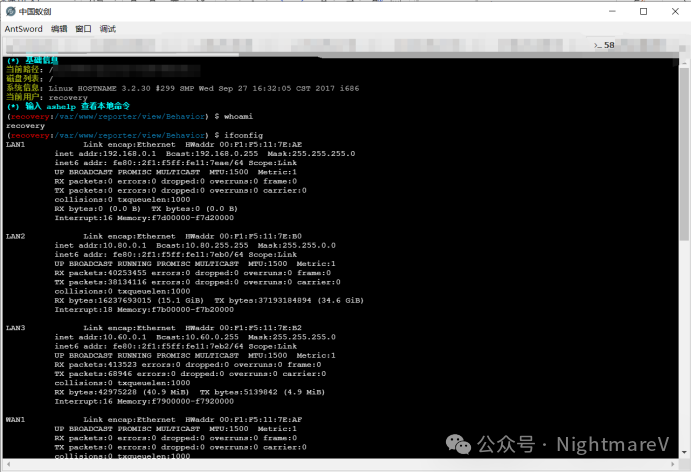
Task: Click the horizontal scrollbar left arrow
Action: (x=8, y=464)
